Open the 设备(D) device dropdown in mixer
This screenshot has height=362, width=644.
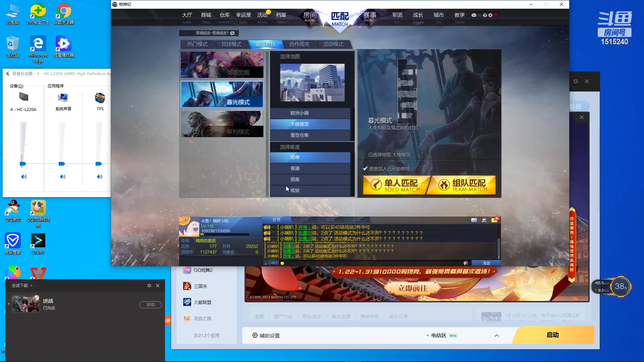(16, 86)
